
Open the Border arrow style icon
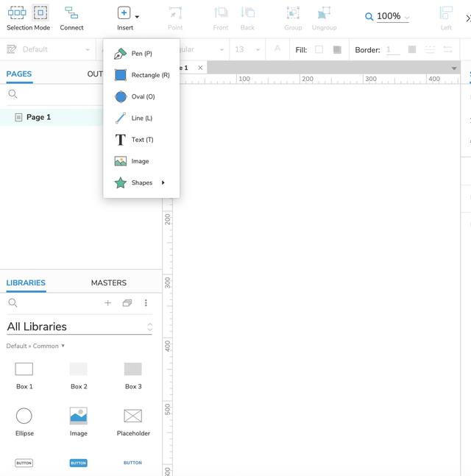pyautogui.click(x=447, y=49)
